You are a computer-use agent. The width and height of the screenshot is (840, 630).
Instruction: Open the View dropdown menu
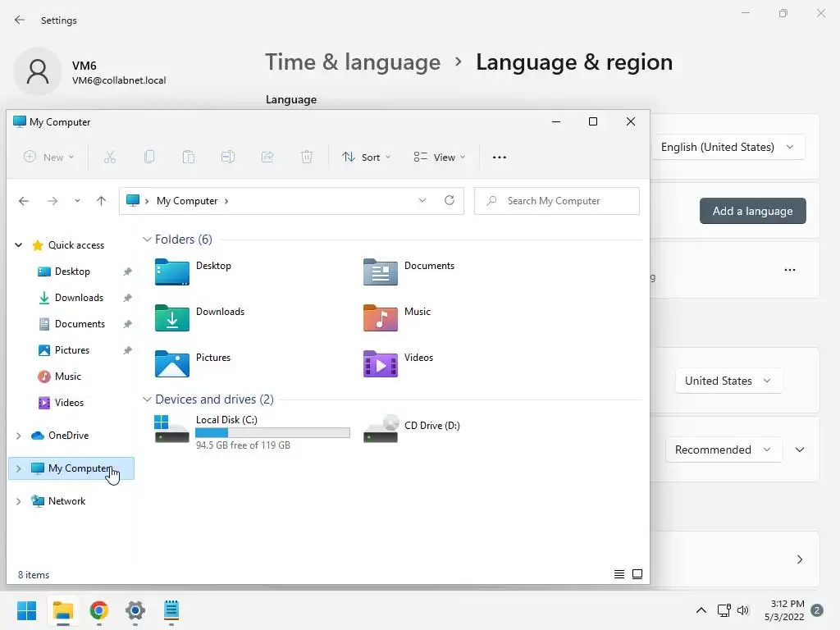[x=440, y=157]
